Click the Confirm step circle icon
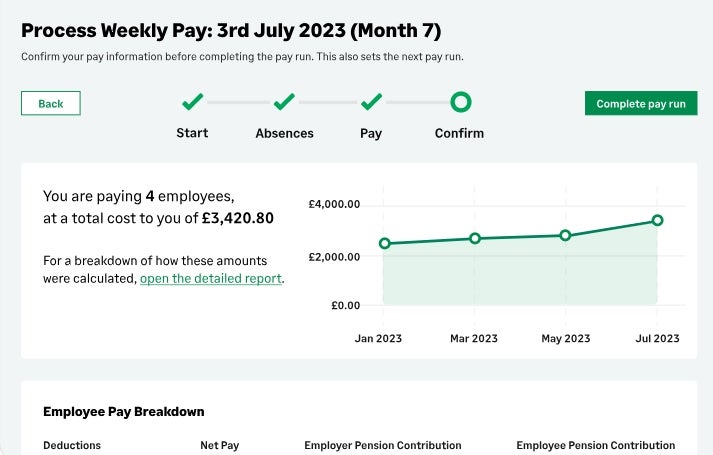 coord(460,102)
